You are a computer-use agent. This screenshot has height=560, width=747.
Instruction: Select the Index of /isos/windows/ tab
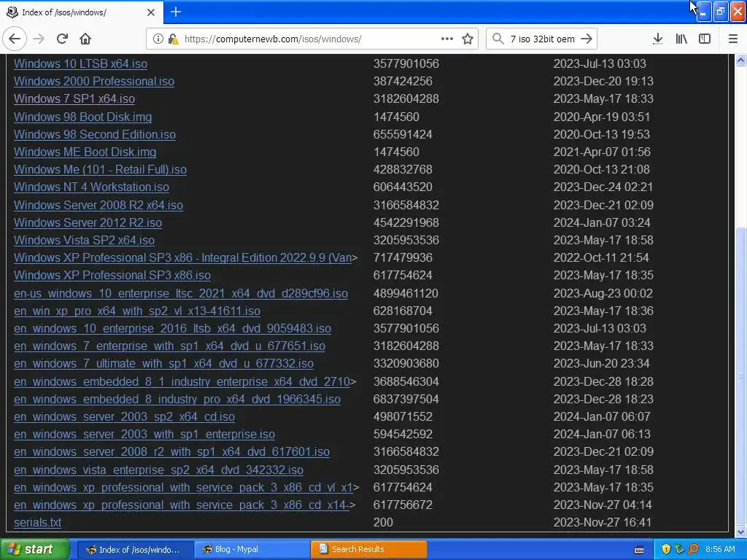(x=82, y=12)
